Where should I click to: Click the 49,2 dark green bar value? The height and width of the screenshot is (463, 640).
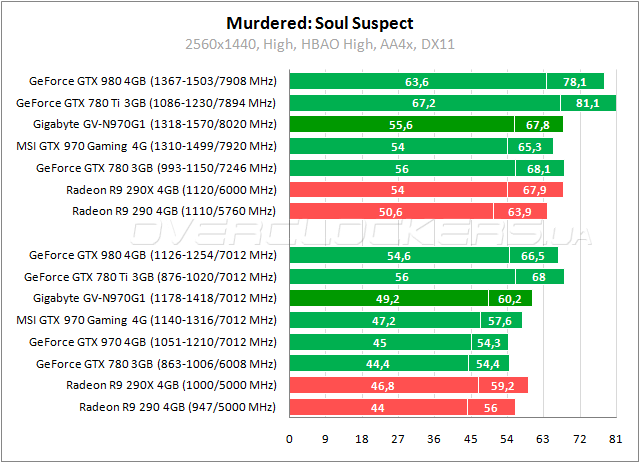click(388, 299)
